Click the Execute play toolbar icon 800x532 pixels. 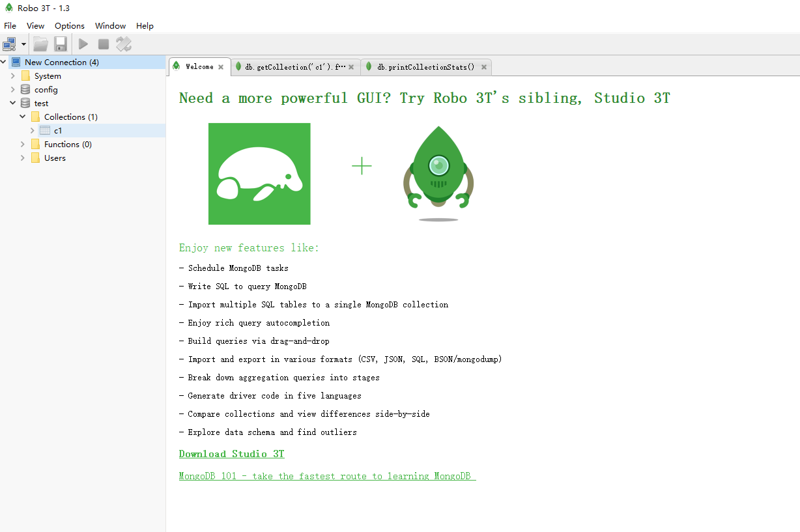coord(83,44)
